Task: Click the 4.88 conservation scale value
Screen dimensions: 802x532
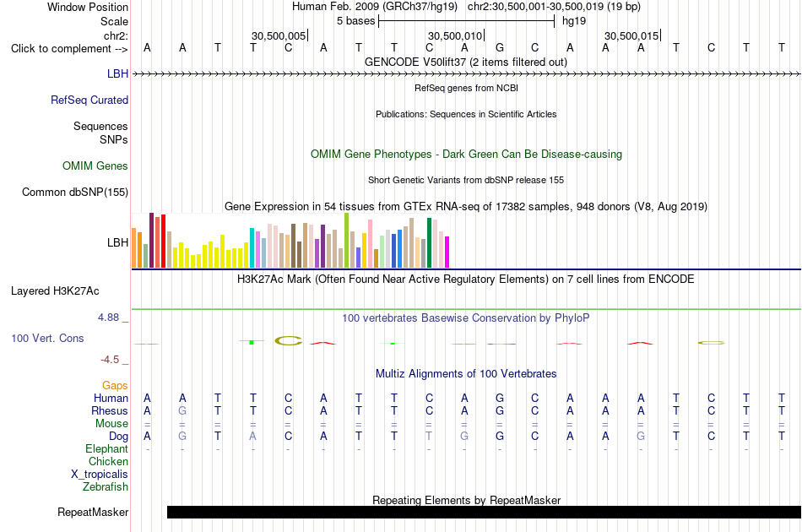Action: tap(108, 318)
